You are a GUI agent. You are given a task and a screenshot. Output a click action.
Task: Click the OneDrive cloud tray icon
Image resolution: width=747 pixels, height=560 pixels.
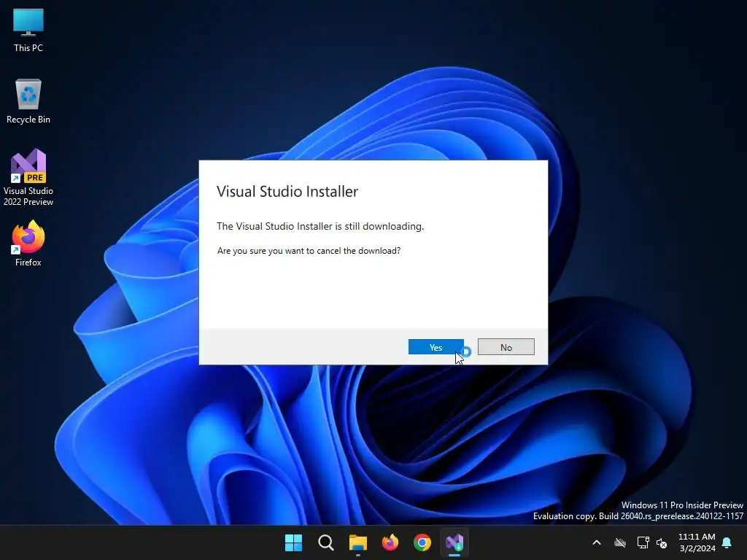(620, 542)
